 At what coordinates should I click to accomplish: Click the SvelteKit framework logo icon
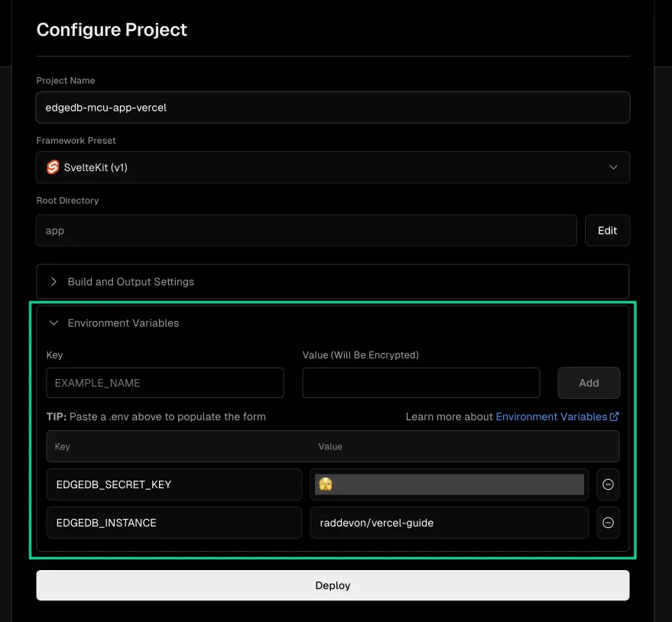pos(51,167)
